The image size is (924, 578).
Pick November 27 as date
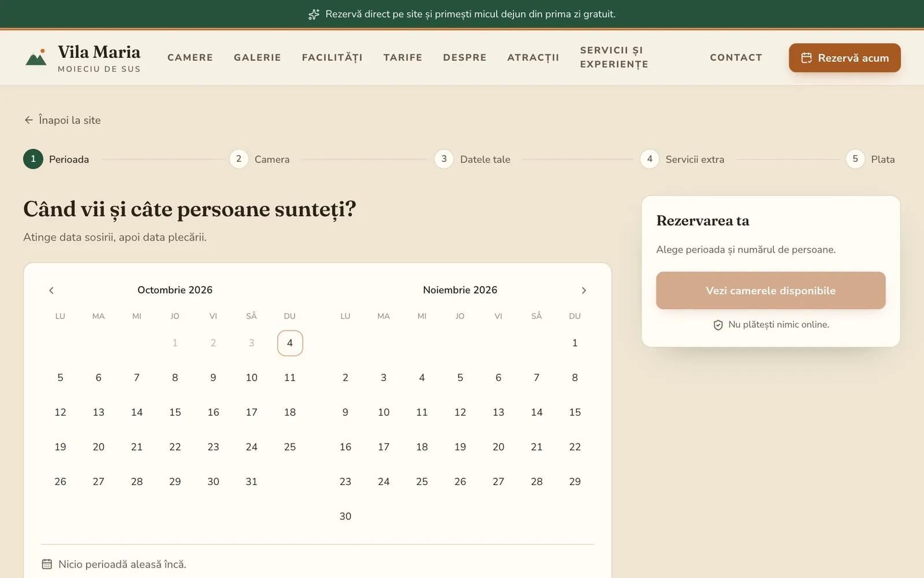click(x=498, y=481)
